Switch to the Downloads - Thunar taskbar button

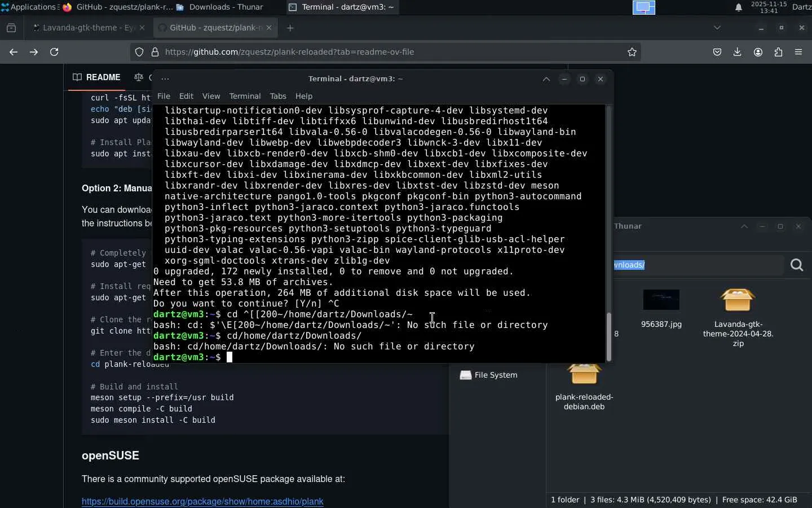220,7
